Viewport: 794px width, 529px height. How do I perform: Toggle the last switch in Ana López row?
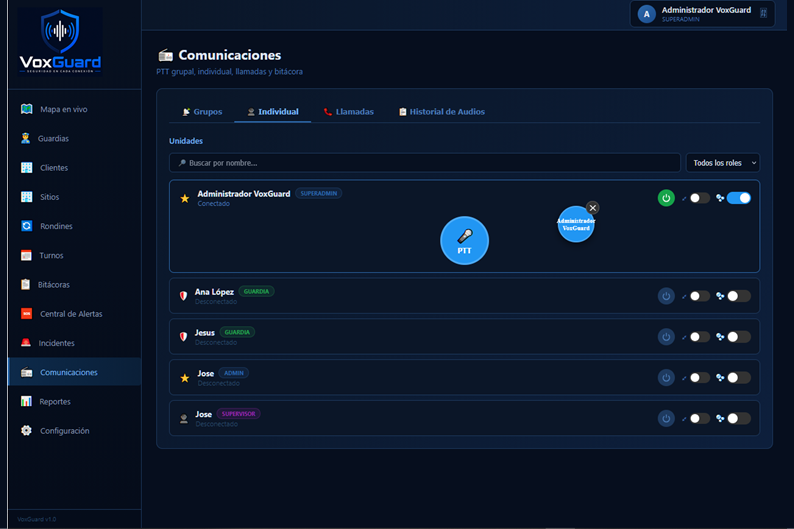click(739, 296)
